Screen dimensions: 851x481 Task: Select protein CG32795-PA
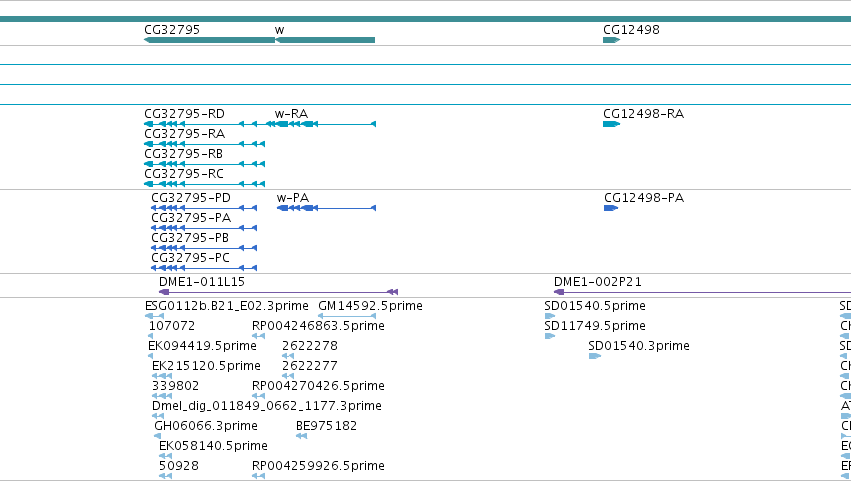(191, 218)
